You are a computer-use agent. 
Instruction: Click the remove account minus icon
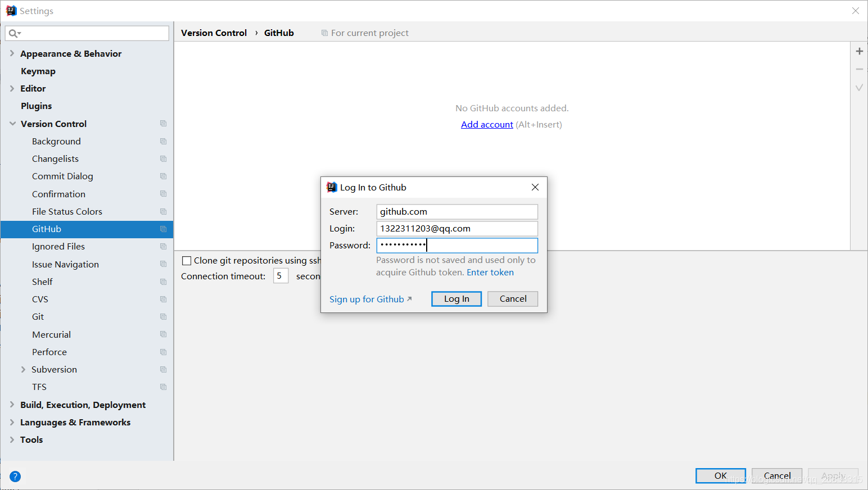pos(859,69)
